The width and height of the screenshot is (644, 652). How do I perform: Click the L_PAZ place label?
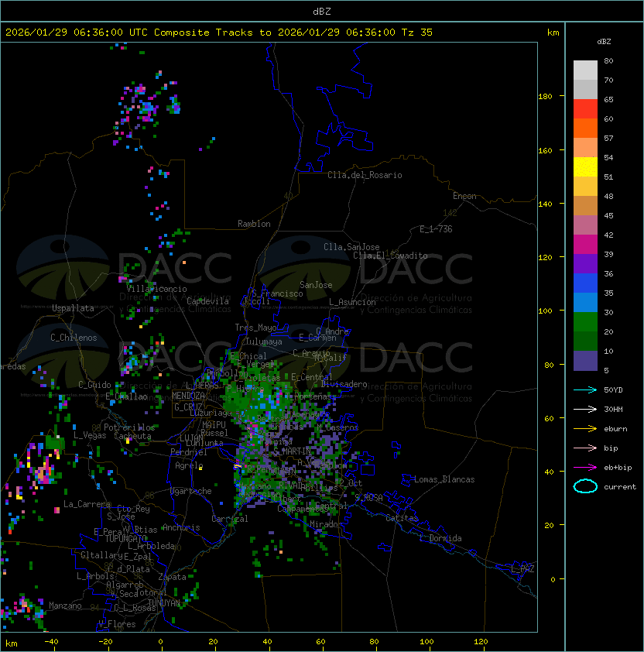click(522, 568)
